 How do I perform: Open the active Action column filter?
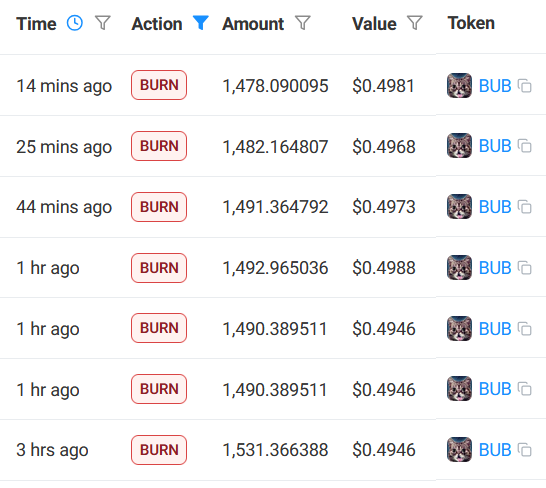pos(201,23)
